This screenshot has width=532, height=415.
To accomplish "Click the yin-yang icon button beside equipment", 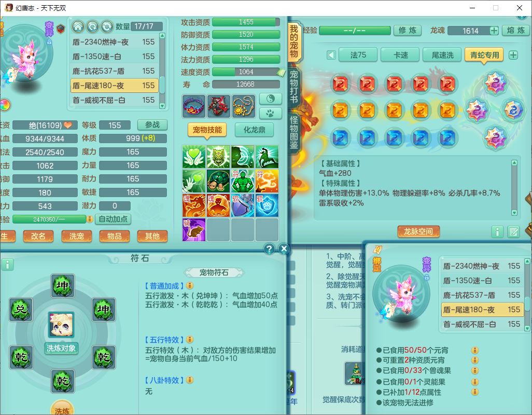I will 270,99.
